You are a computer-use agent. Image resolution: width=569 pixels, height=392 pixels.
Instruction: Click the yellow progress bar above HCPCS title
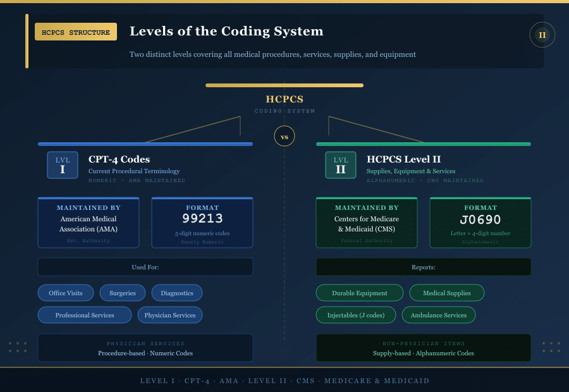click(284, 85)
